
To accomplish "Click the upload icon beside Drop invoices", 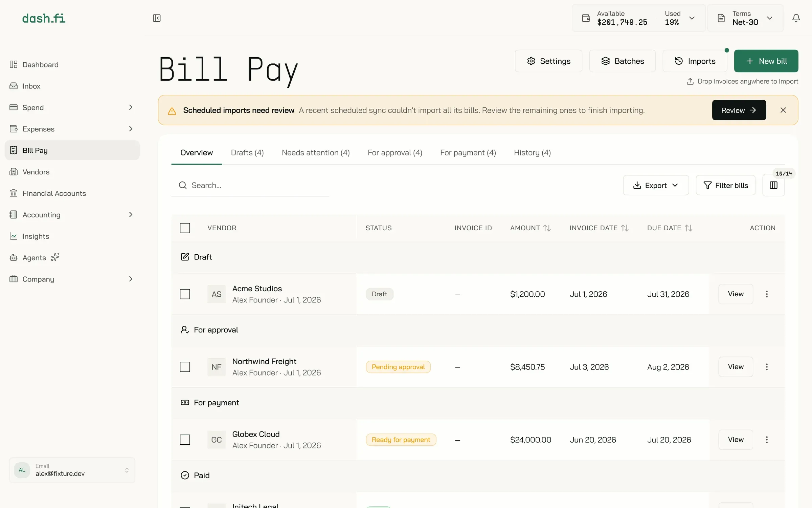I will point(690,81).
